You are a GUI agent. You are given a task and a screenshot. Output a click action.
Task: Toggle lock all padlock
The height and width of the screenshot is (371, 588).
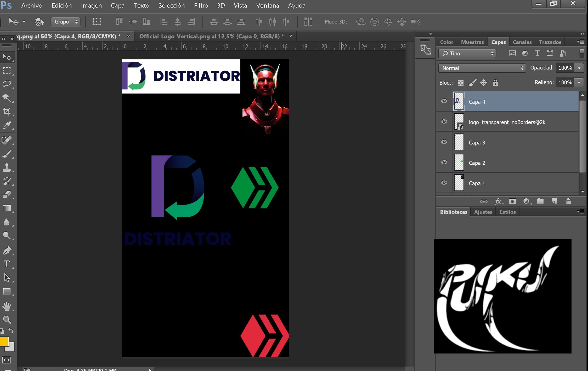tap(495, 83)
